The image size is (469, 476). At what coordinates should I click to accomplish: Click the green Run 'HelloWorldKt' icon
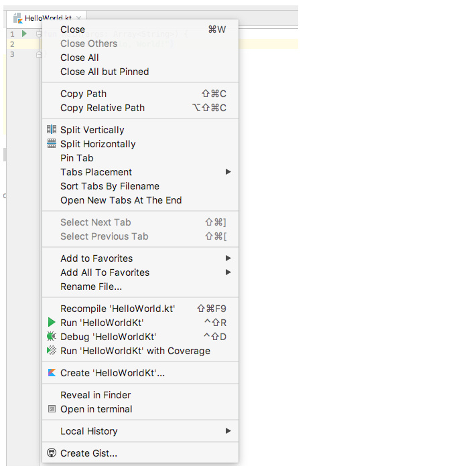pos(52,323)
